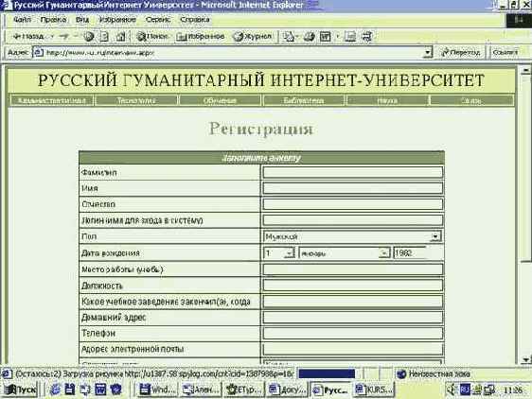
Task: Switch to the ЕТур... taskbar window
Action: coord(244,390)
